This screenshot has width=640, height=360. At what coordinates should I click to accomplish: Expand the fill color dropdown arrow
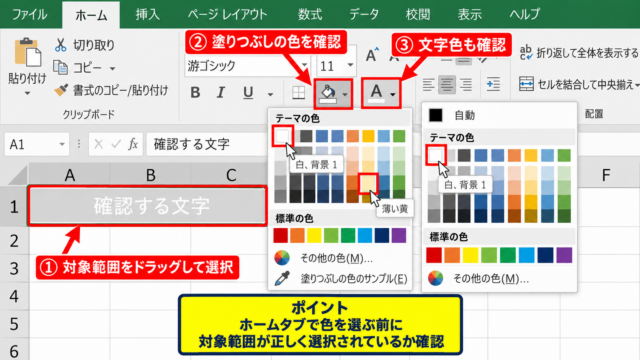(x=345, y=94)
